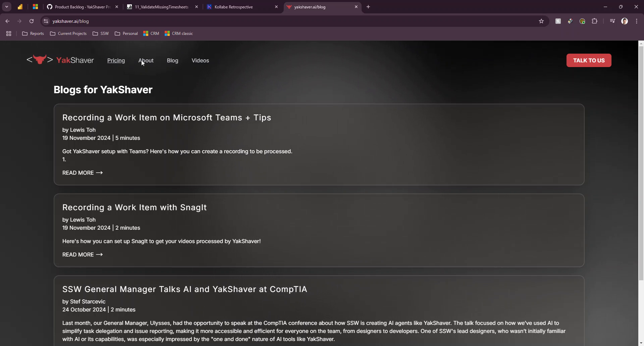Open the first extension icon next to bookmark star

558,21
